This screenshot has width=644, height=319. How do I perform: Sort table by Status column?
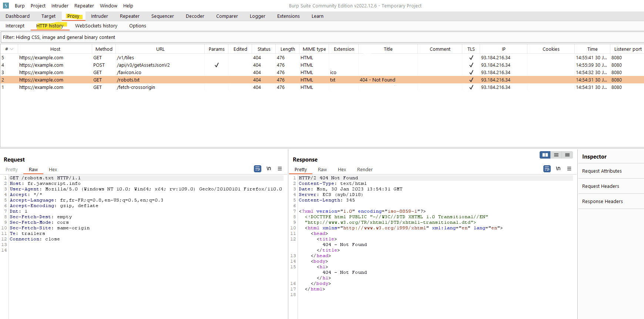click(264, 49)
